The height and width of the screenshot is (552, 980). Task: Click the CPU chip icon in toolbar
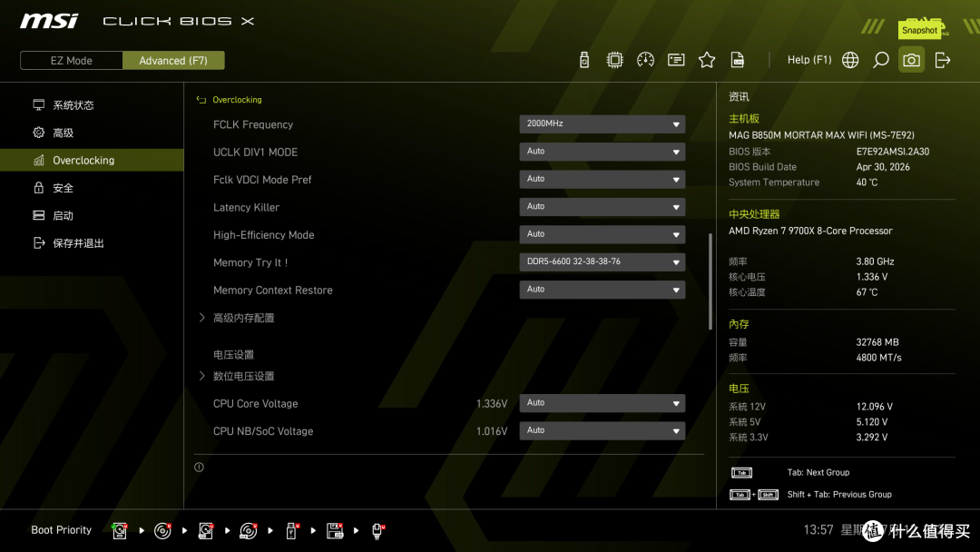[614, 60]
